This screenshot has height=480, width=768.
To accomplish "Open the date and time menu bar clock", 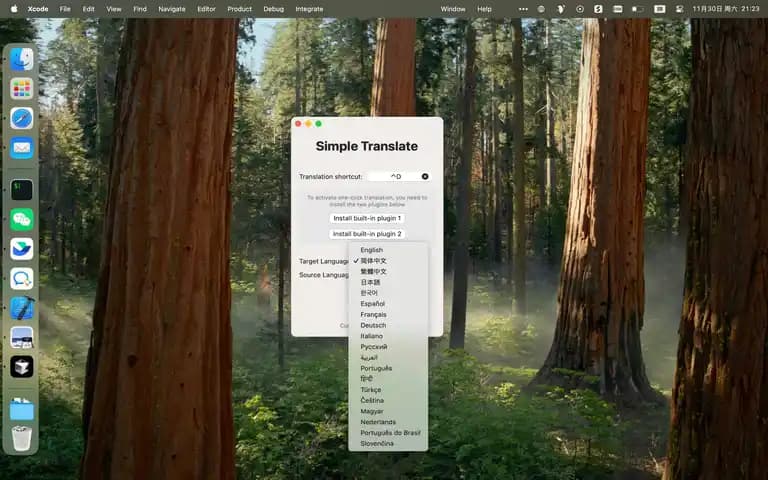I will click(x=726, y=9).
